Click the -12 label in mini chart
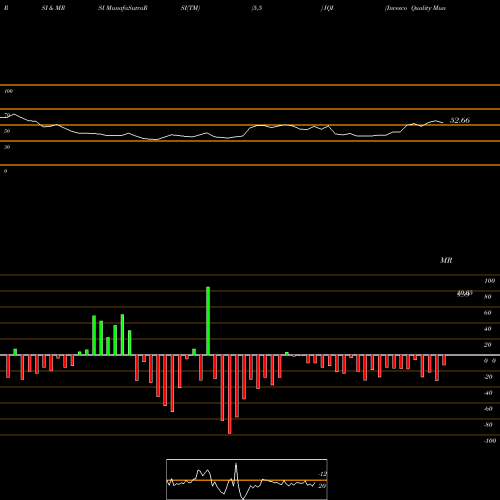The image size is (500, 500). [322, 474]
